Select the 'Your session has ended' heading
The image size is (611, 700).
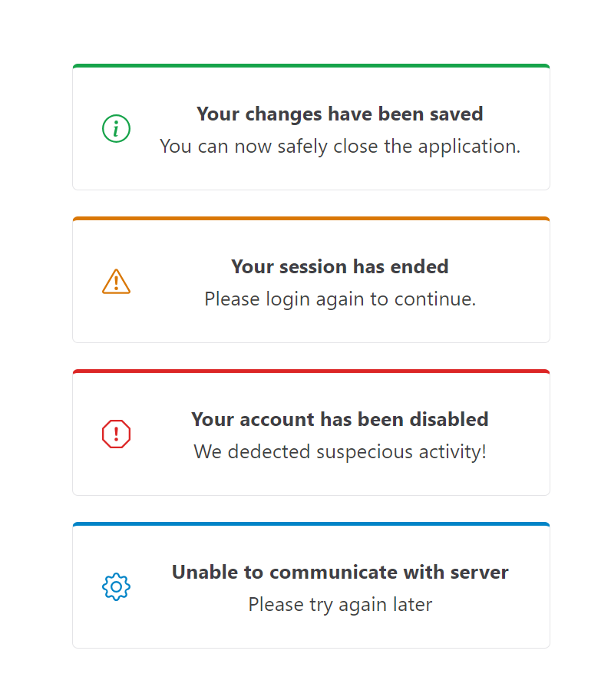click(339, 266)
